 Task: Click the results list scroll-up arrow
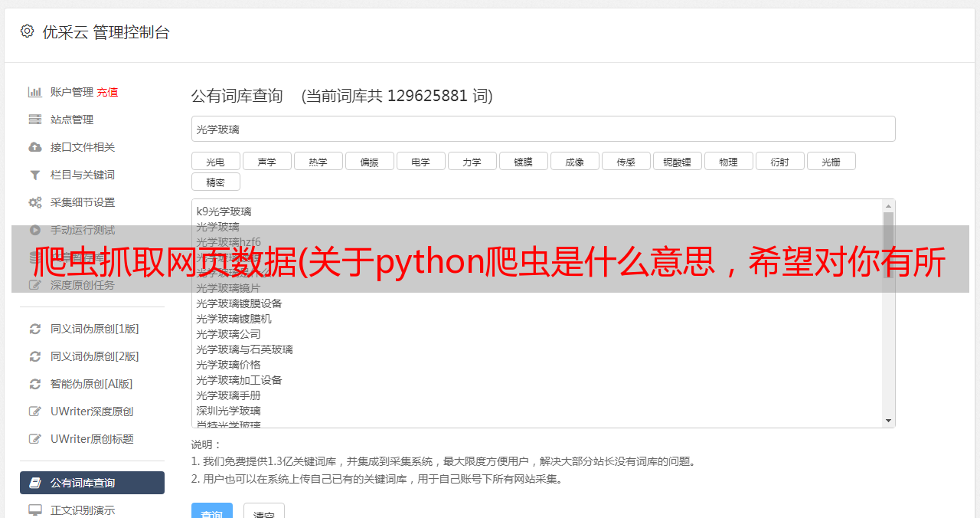click(x=888, y=206)
